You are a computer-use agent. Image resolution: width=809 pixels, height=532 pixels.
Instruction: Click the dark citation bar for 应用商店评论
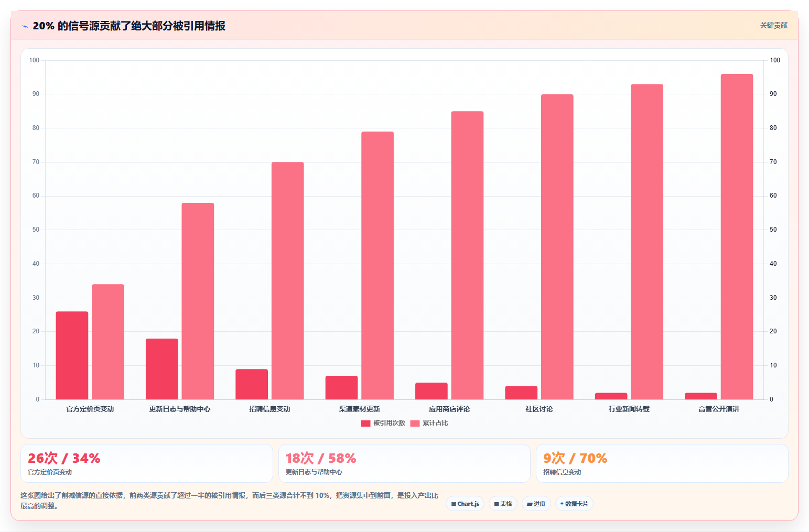[432, 391]
